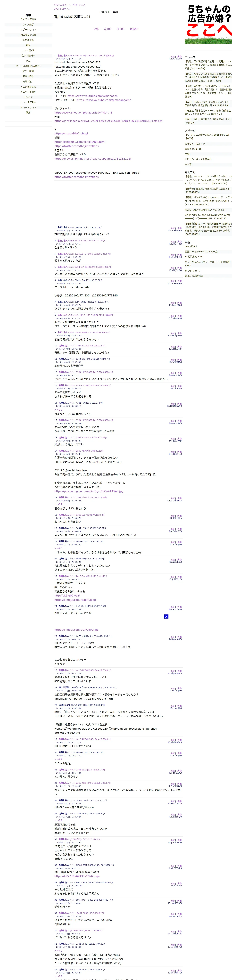232x980 pixels.
Task: Select the 次100 navigation tab
Action: (121, 29)
